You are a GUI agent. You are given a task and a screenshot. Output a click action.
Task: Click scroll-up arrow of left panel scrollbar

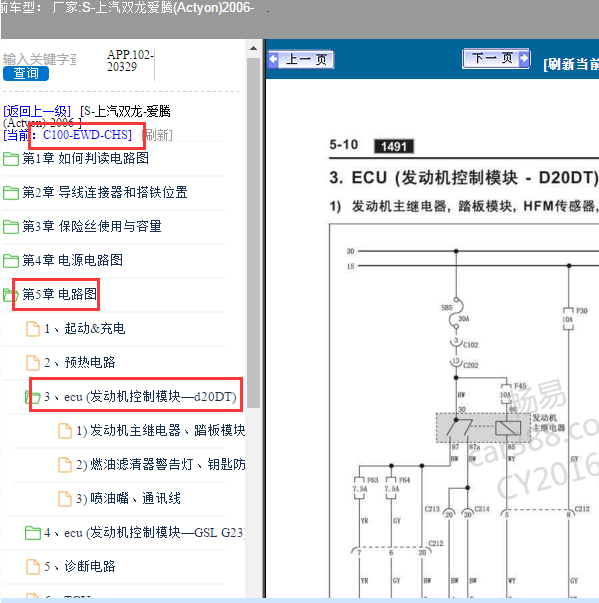point(253,48)
